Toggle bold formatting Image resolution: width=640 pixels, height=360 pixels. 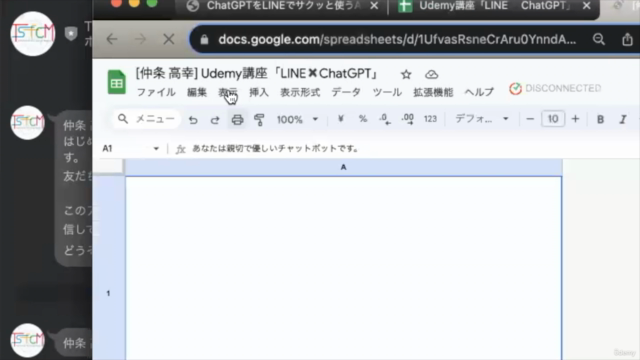pyautogui.click(x=600, y=119)
